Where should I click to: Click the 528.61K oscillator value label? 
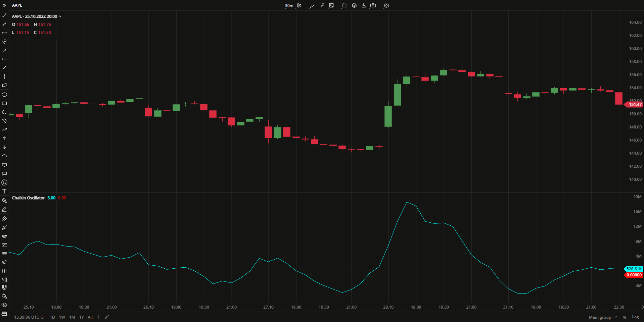[634, 269]
